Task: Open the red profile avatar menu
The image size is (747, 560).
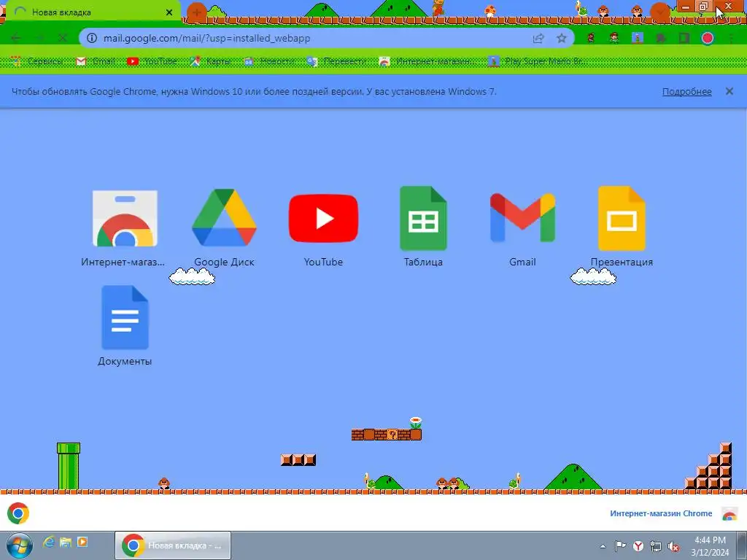Action: [708, 38]
